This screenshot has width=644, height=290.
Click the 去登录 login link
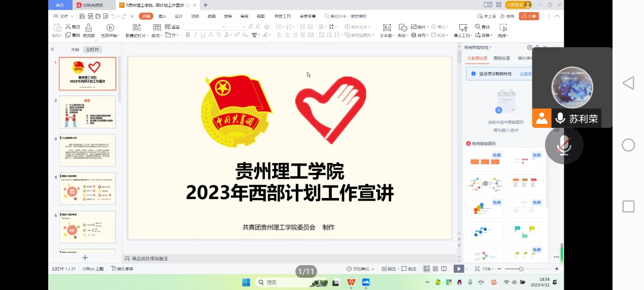coord(525,74)
